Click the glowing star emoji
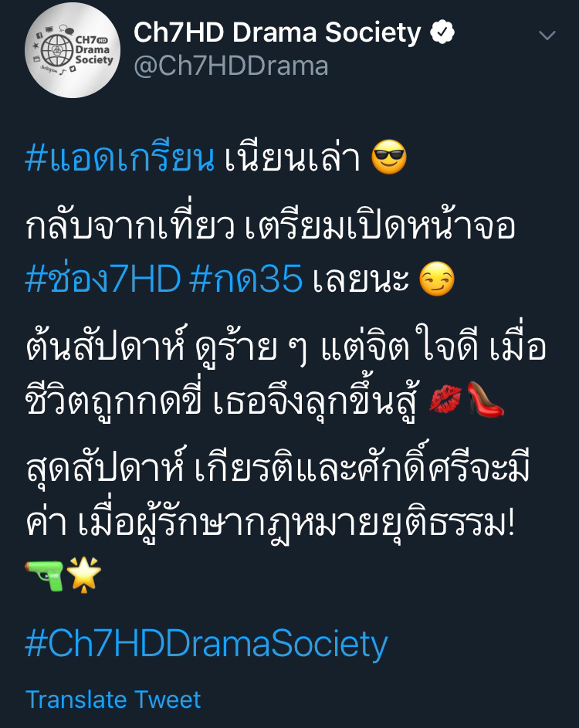The height and width of the screenshot is (728, 579). pyautogui.click(x=83, y=575)
